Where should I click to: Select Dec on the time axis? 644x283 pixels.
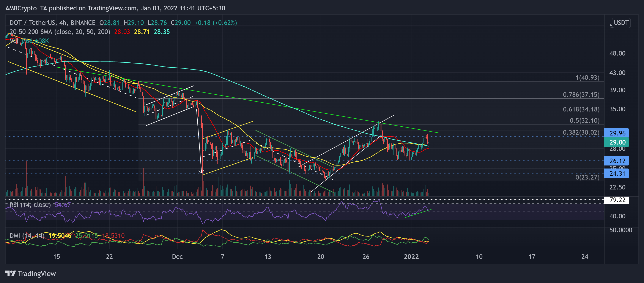coord(178,257)
